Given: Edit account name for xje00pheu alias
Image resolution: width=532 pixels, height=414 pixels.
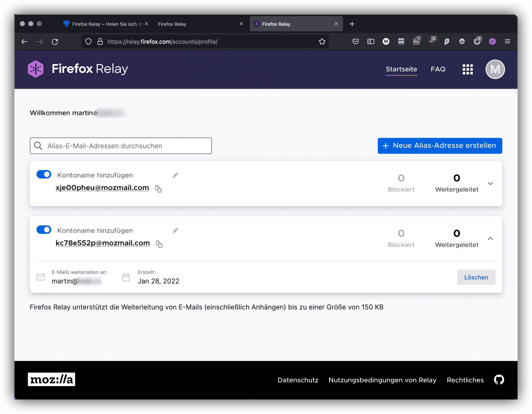Looking at the screenshot, I should [x=175, y=175].
